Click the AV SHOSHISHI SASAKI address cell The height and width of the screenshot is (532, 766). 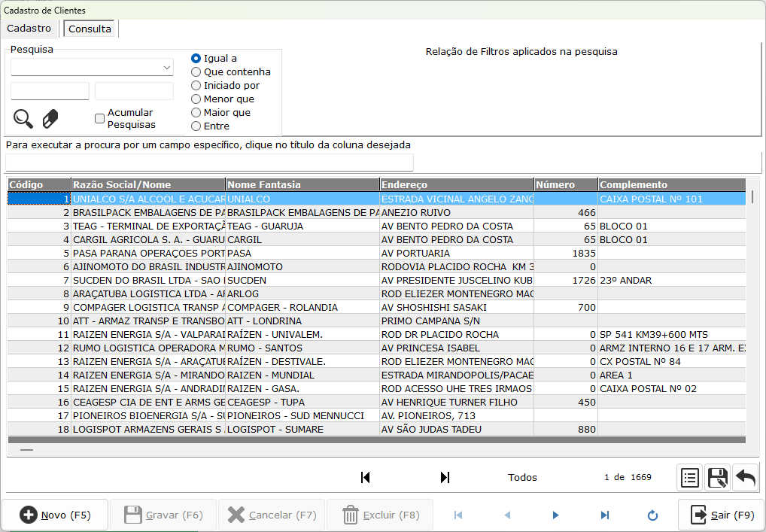(457, 307)
